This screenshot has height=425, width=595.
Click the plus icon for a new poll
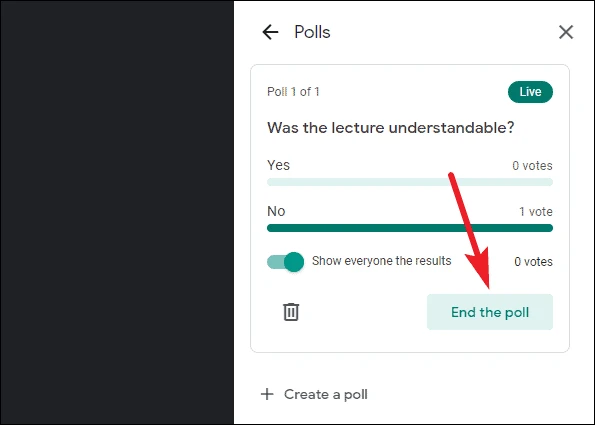(x=267, y=394)
